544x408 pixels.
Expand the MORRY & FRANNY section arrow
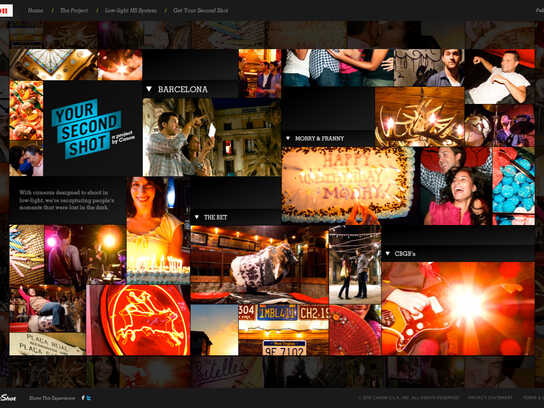point(288,138)
